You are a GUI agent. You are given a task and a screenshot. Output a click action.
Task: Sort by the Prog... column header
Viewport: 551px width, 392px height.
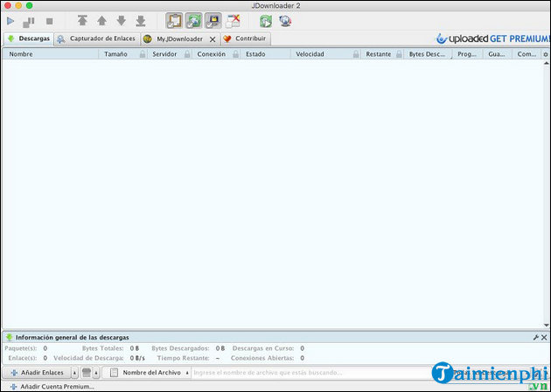click(467, 54)
